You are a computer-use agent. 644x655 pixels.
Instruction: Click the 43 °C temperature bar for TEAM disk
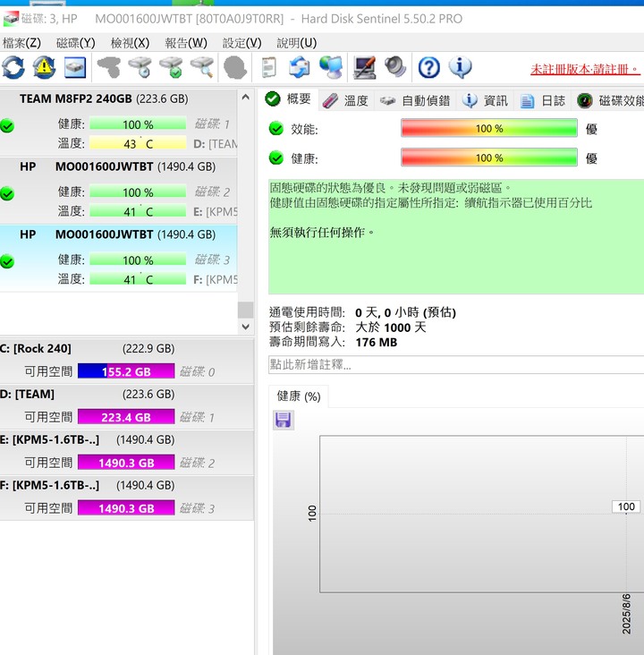[138, 143]
